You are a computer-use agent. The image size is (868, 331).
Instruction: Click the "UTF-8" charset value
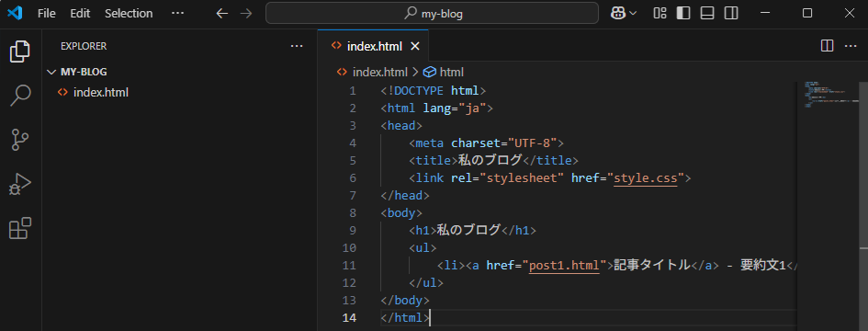[x=533, y=143]
